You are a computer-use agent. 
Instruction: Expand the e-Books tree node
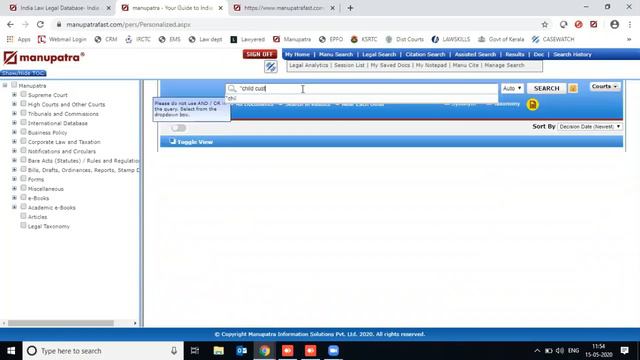point(14,198)
